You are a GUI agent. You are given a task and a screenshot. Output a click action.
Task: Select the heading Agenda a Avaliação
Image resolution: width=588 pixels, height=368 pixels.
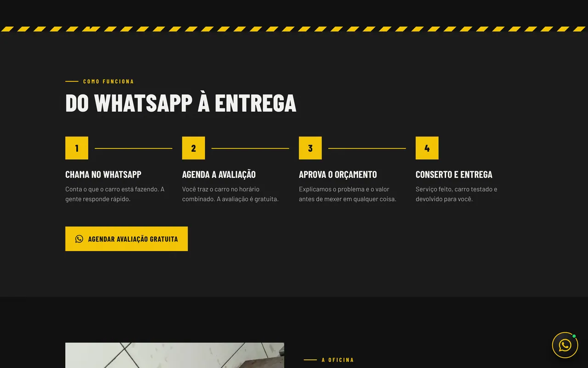click(x=219, y=174)
